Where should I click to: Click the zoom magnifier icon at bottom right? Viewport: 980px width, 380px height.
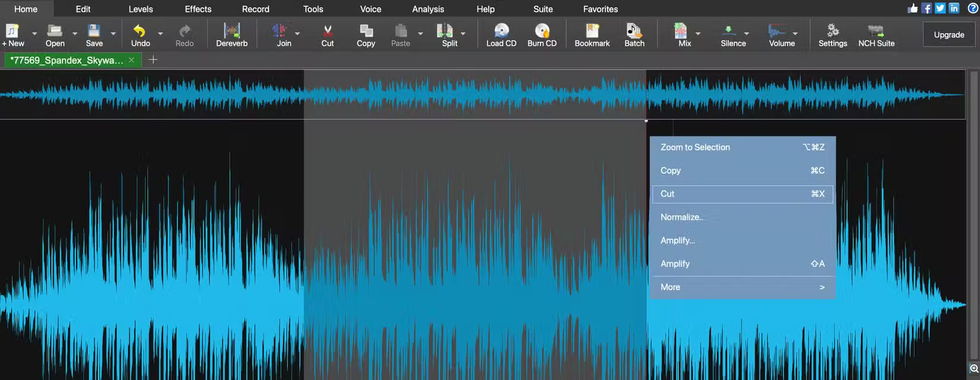pos(974,369)
